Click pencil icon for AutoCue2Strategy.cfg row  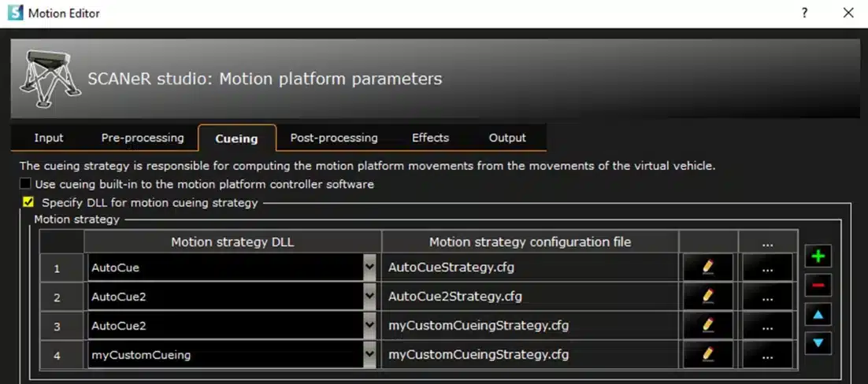707,297
